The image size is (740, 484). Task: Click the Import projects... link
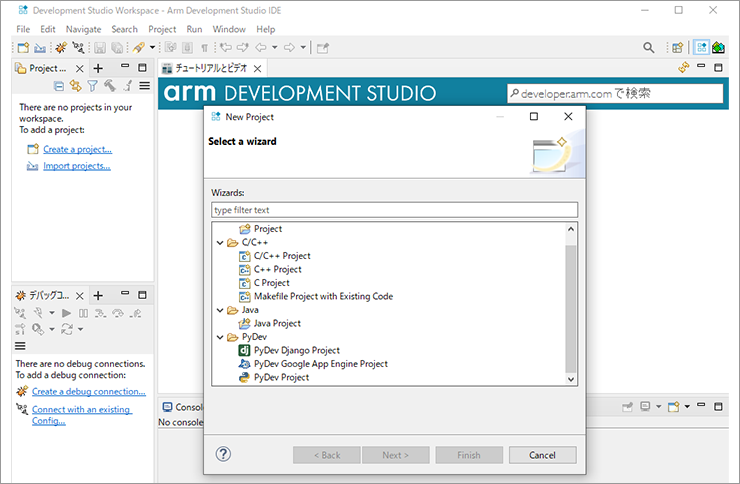pyautogui.click(x=77, y=166)
